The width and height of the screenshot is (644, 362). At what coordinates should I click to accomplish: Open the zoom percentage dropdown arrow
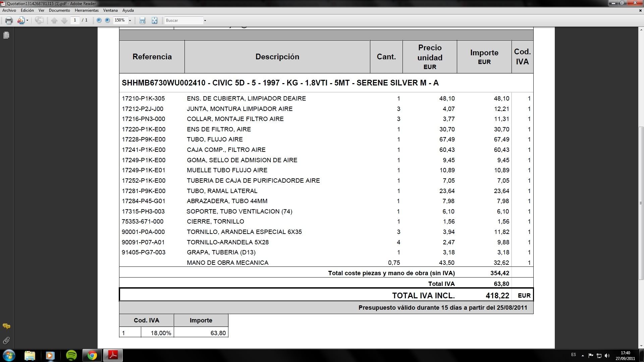[x=130, y=20]
